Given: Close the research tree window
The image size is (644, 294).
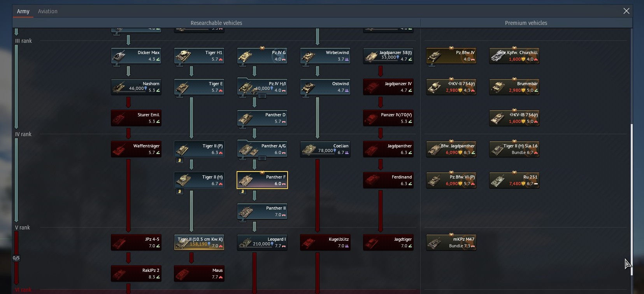Looking at the screenshot, I should [x=626, y=11].
